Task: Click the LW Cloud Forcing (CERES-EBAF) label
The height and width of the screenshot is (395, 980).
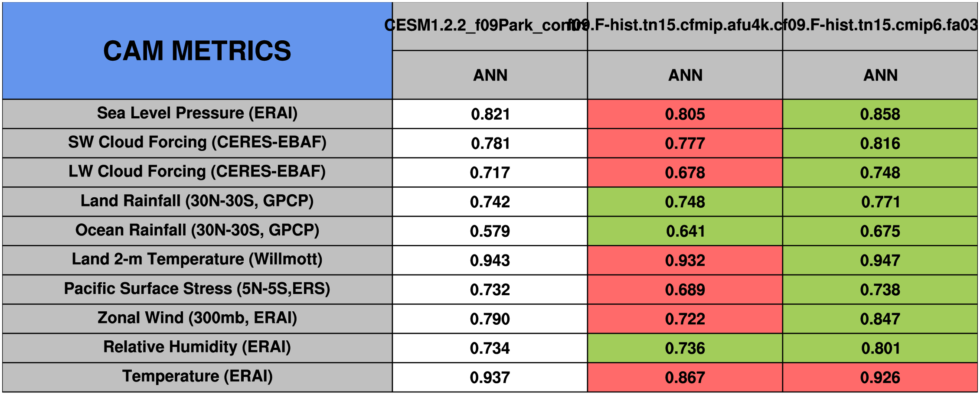Action: pyautogui.click(x=197, y=172)
